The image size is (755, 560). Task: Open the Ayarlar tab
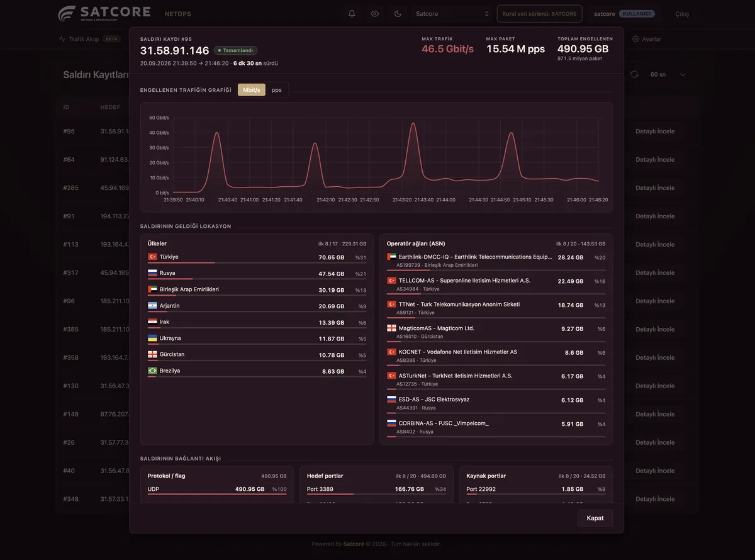[x=647, y=39]
